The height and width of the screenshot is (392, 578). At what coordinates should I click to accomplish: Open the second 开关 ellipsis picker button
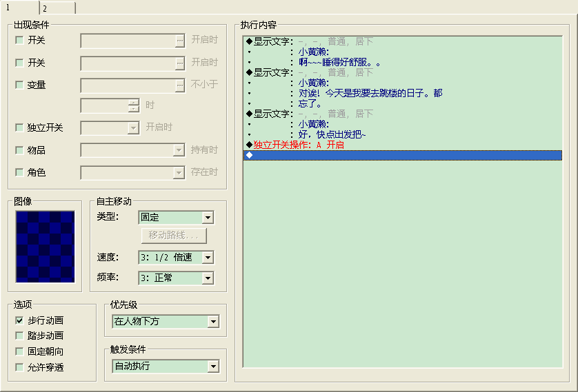pyautogui.click(x=179, y=63)
